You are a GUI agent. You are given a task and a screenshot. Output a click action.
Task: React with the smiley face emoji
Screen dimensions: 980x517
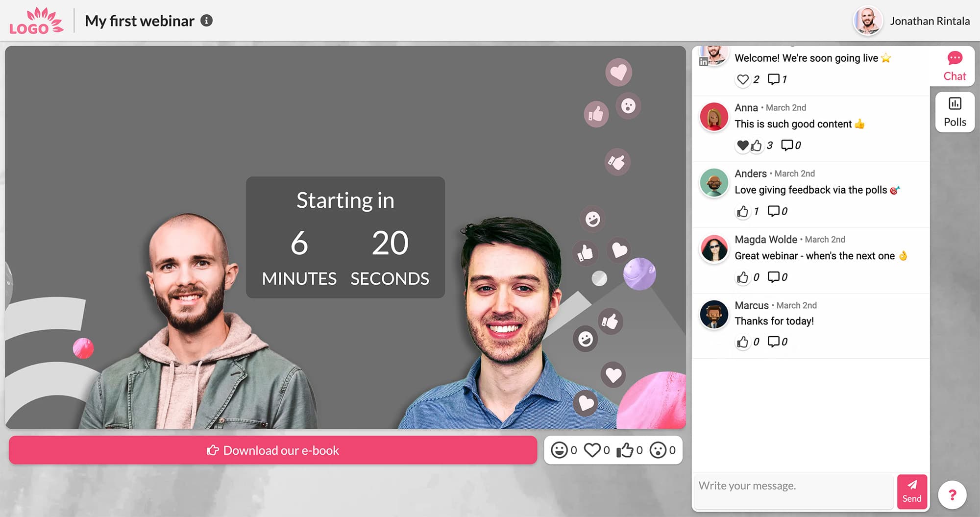tap(559, 450)
